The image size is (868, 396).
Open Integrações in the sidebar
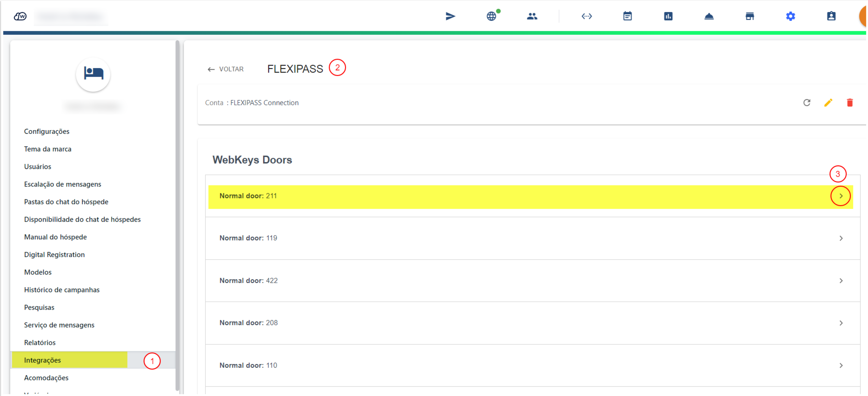42,360
